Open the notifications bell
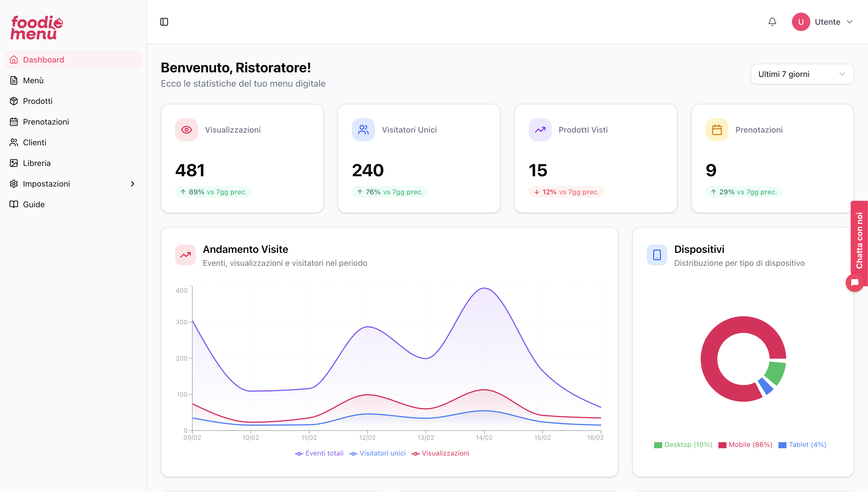Screen dimensions: 868x492 (x=772, y=22)
